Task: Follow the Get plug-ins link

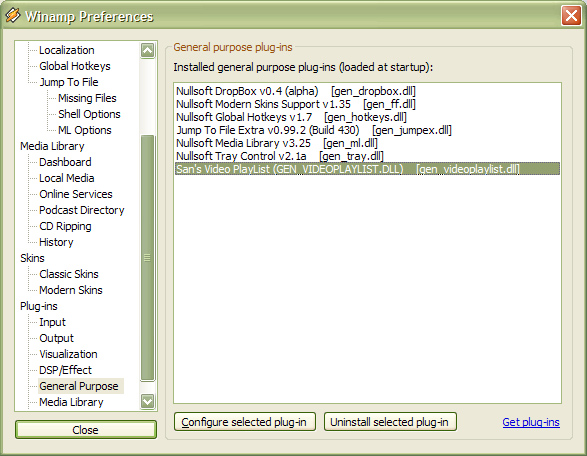Action: tap(531, 422)
